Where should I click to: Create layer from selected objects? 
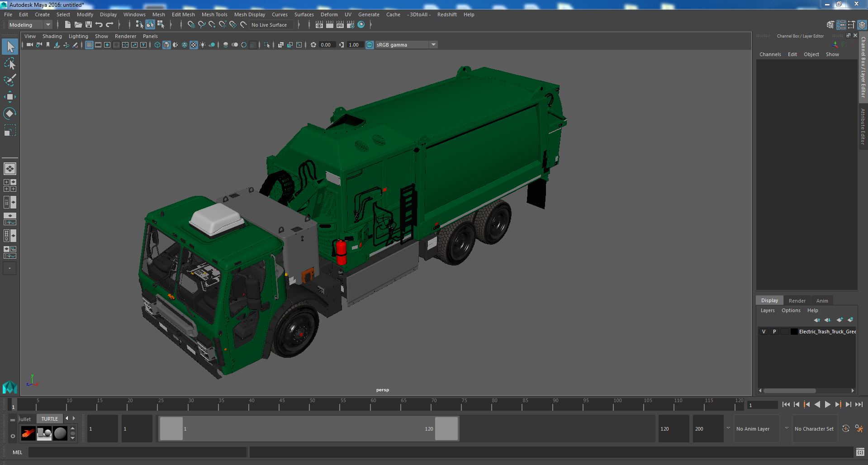pos(850,320)
